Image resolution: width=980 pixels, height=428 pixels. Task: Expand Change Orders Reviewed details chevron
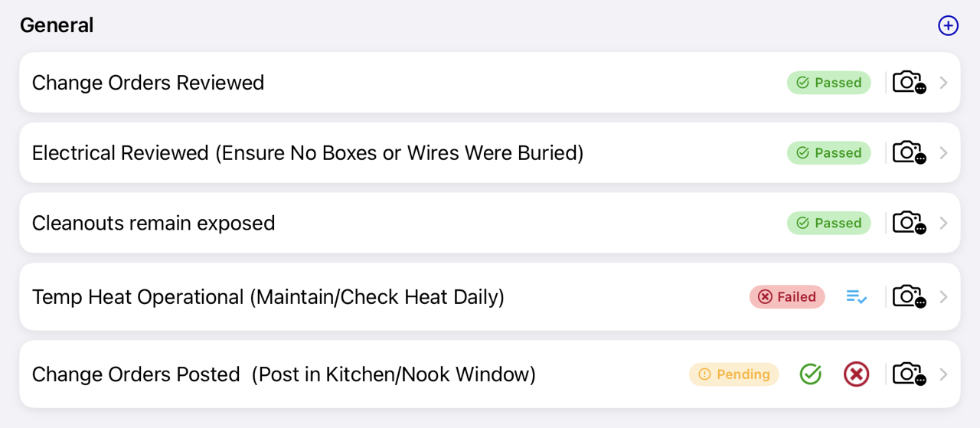[943, 82]
